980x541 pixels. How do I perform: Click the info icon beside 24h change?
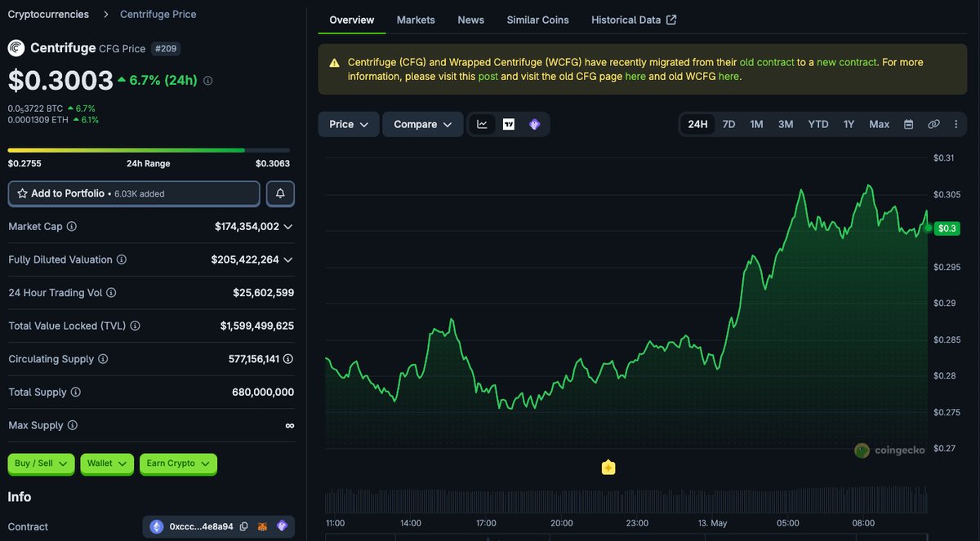[208, 81]
